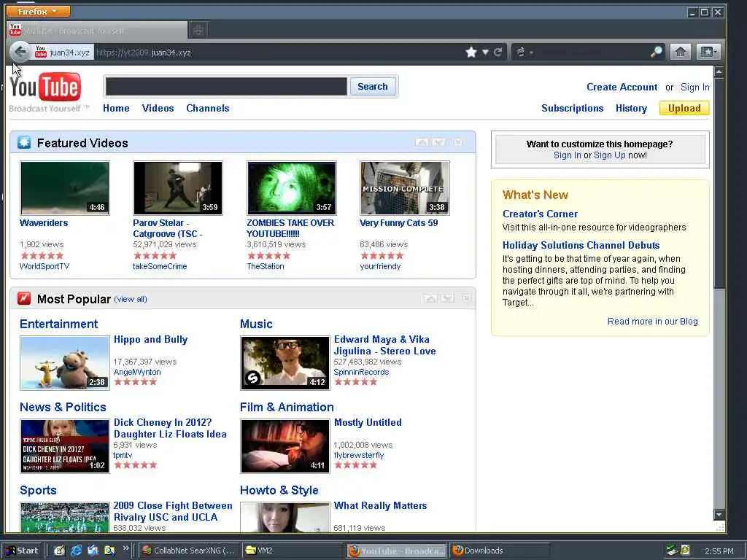Click Sign In at top right
747x560 pixels.
click(x=694, y=87)
